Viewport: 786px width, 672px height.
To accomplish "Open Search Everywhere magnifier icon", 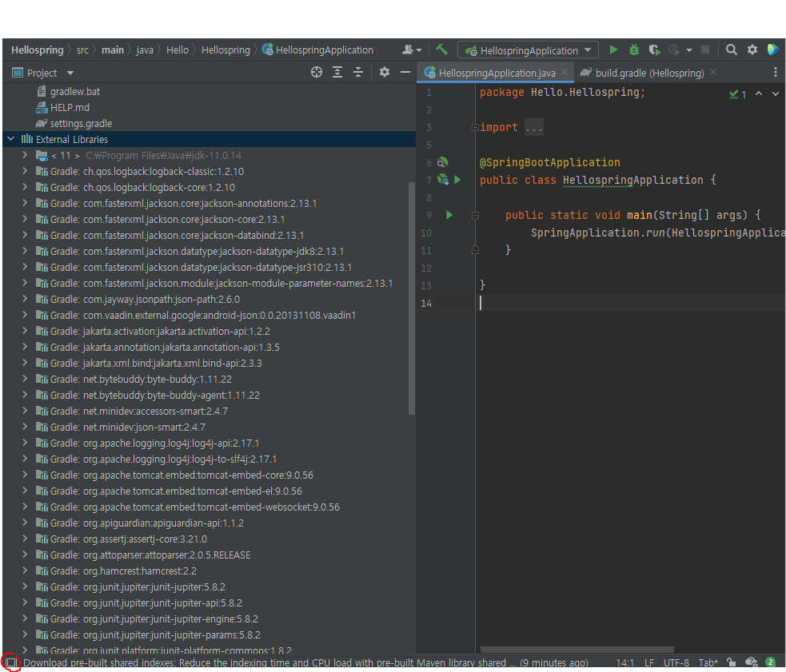I will tap(732, 50).
